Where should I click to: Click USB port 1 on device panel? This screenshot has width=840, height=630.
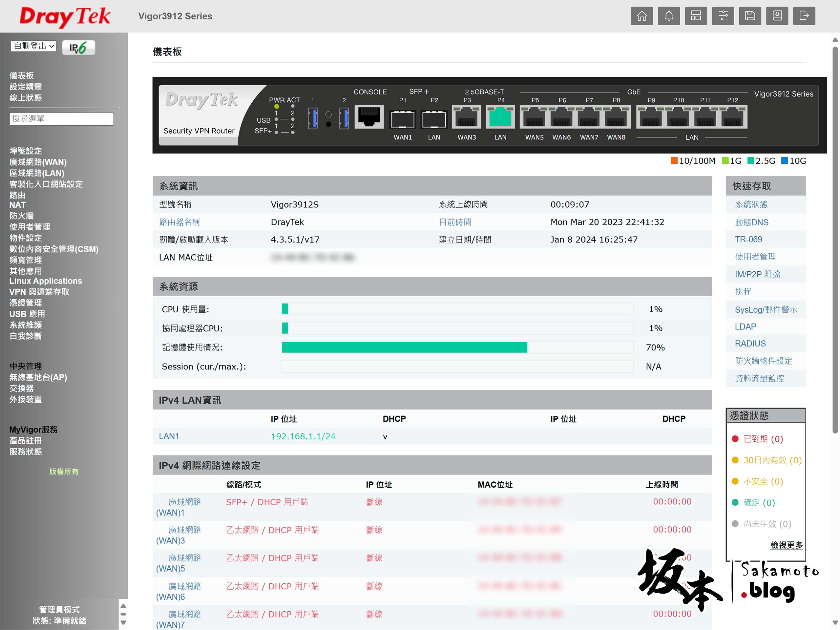tap(313, 118)
